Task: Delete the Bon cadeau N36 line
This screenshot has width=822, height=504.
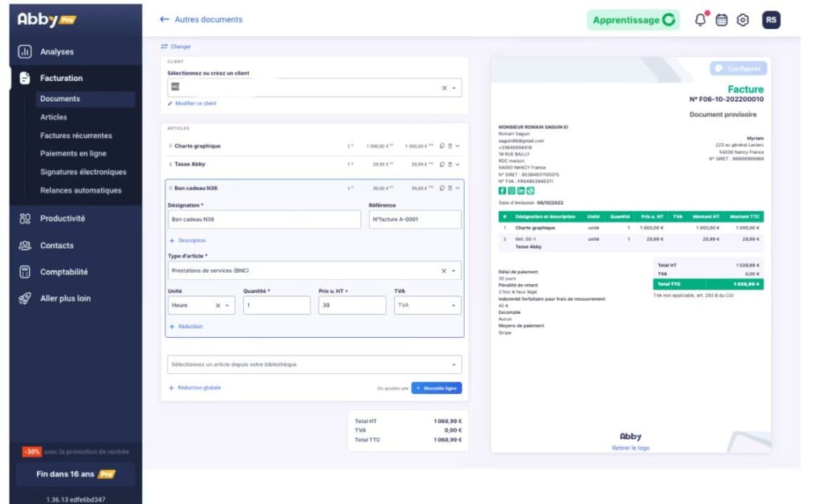Action: [450, 188]
